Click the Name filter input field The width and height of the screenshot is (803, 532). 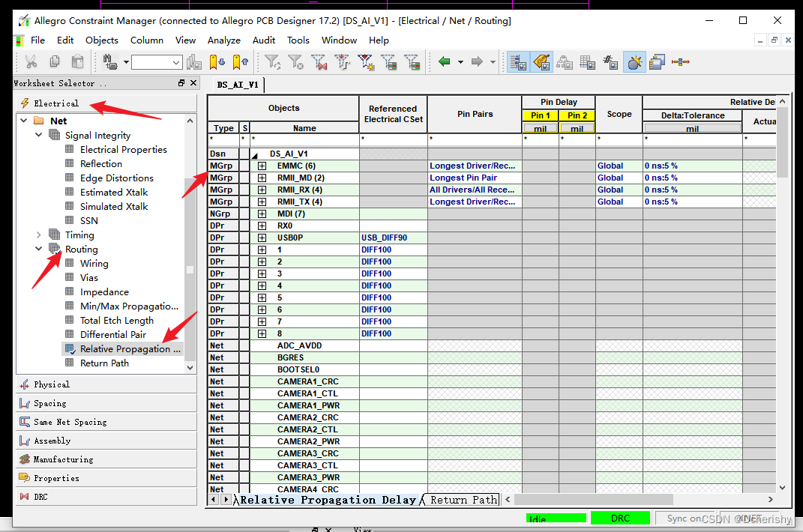(304, 139)
